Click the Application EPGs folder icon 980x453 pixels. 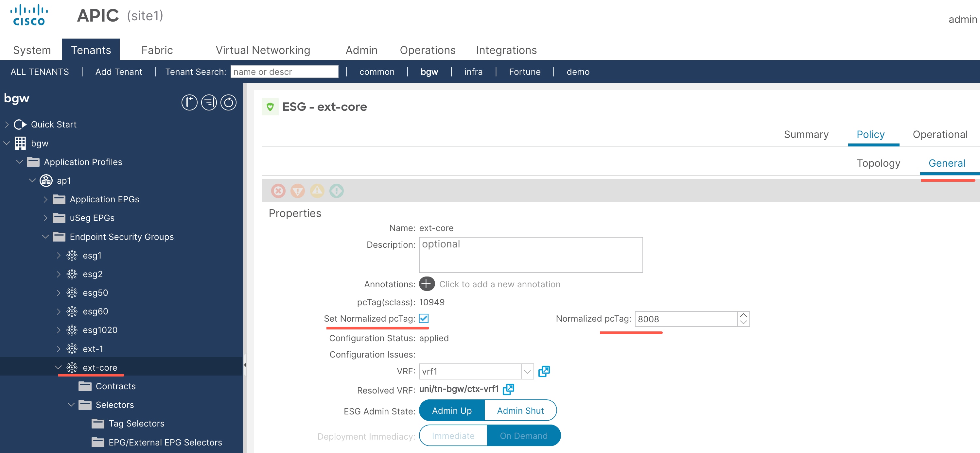tap(59, 199)
